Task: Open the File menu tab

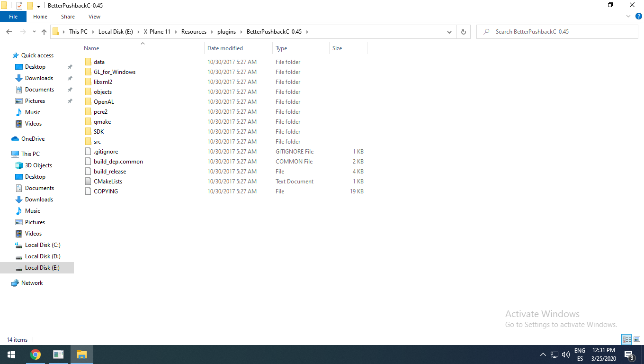Action: (x=13, y=17)
